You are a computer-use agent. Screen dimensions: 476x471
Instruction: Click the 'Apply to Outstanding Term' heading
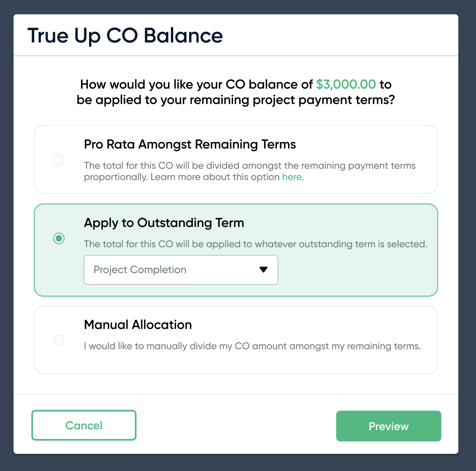click(x=164, y=223)
